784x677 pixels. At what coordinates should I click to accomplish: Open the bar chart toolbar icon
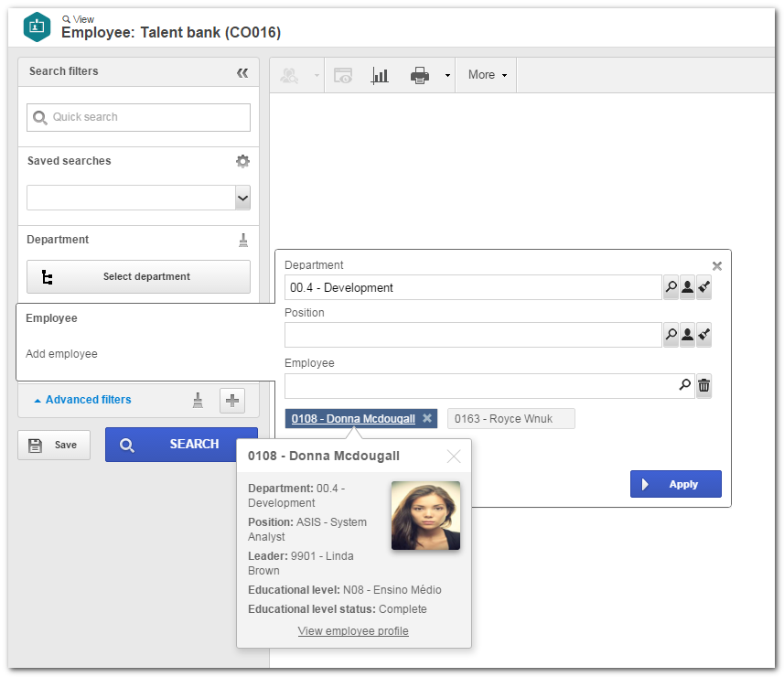(x=380, y=76)
